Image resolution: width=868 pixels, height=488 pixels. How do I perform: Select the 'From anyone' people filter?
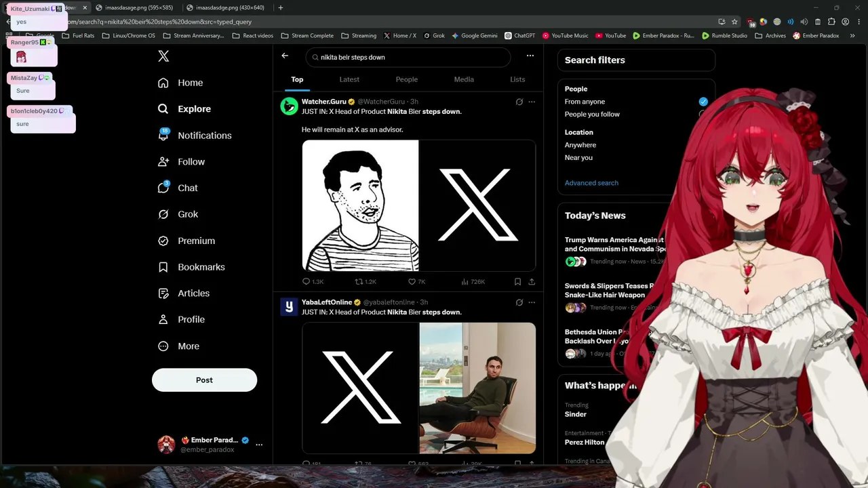coord(636,102)
